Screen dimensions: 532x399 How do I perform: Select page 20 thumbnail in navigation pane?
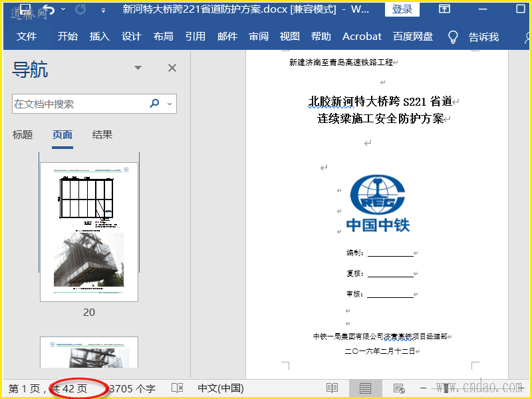coord(89,232)
